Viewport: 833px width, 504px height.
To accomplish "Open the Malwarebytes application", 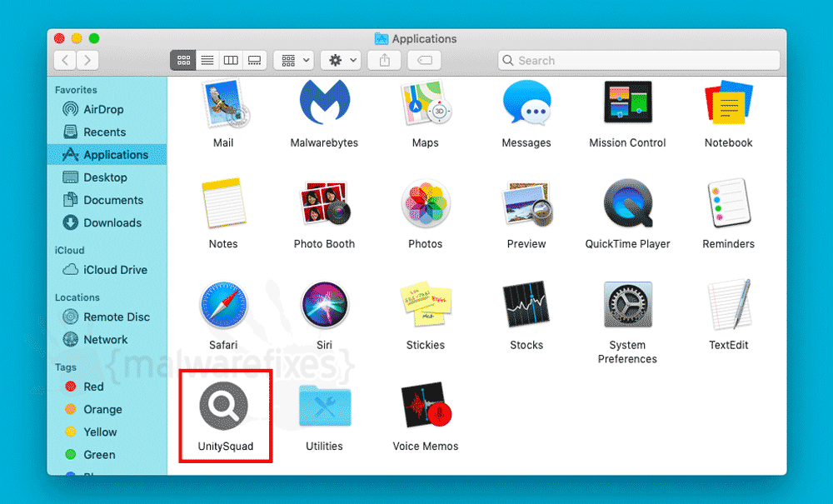I will click(325, 102).
